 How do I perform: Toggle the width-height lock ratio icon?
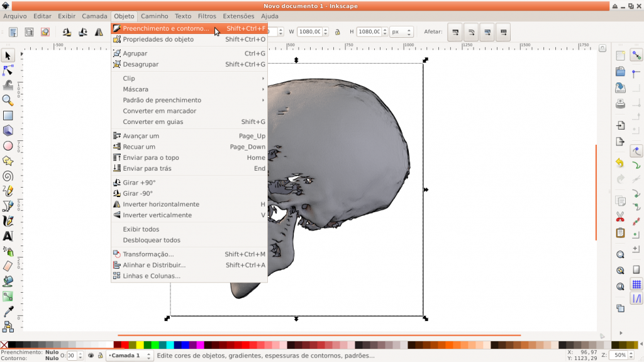click(x=338, y=31)
